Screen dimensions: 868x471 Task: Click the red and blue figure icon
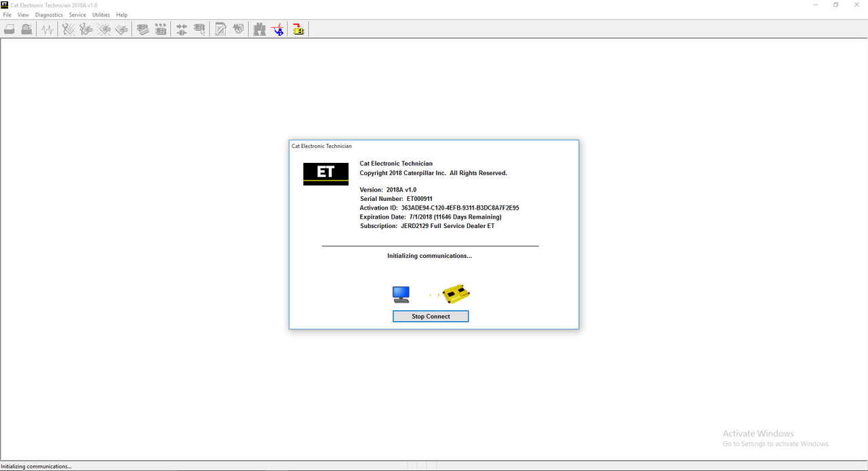277,29
